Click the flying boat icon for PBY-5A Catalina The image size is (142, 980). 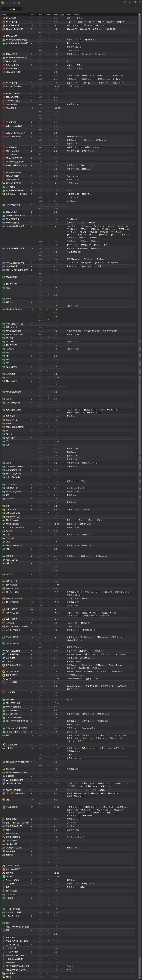[3, 866]
